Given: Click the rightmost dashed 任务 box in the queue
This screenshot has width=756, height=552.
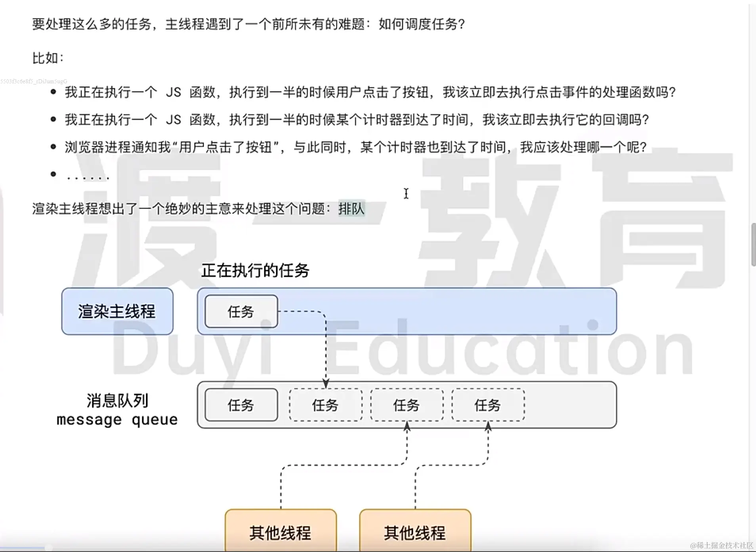Looking at the screenshot, I should [x=488, y=405].
